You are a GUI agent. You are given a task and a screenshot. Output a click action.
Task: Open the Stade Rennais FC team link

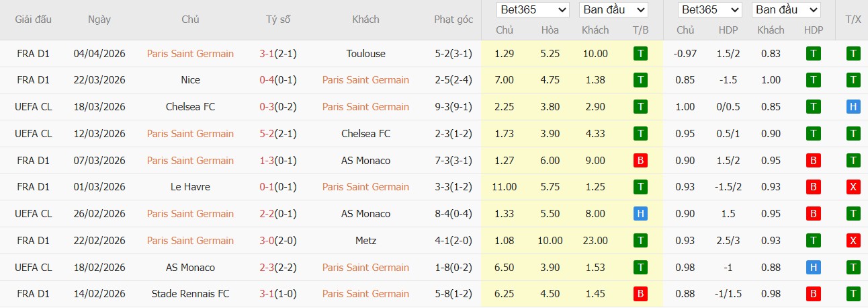[x=190, y=294]
